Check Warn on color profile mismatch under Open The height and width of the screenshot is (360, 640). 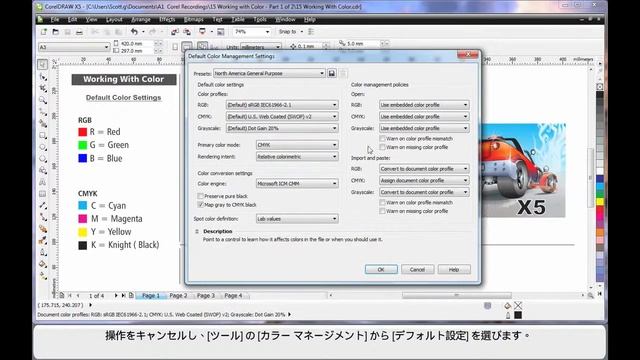click(x=382, y=139)
